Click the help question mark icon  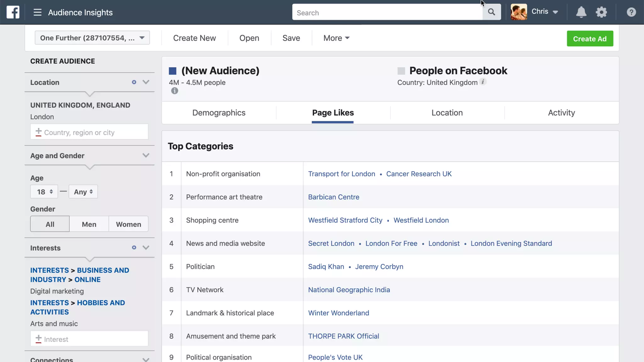pos(631,12)
